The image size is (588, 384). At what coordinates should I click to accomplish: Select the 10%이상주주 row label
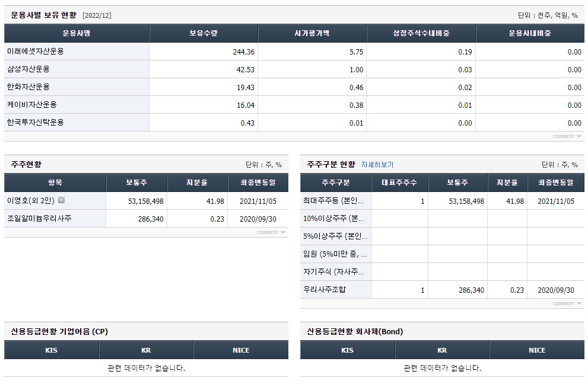coord(333,219)
